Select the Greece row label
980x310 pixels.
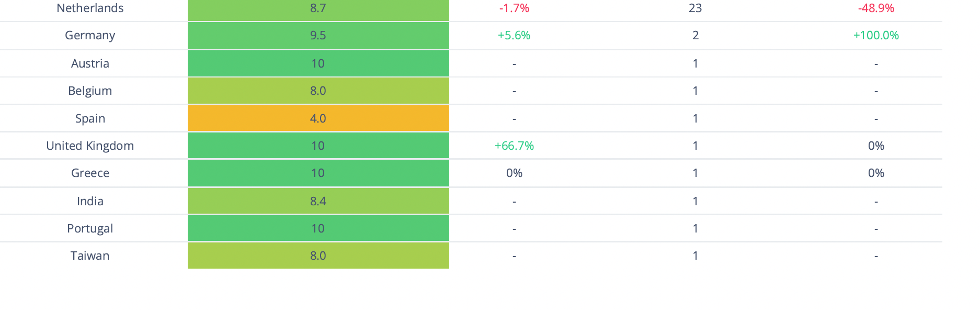click(x=90, y=173)
